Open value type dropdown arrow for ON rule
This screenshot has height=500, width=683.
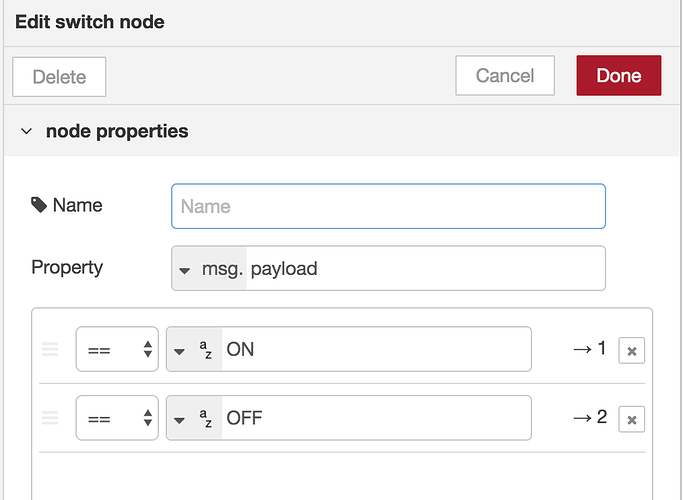[180, 350]
